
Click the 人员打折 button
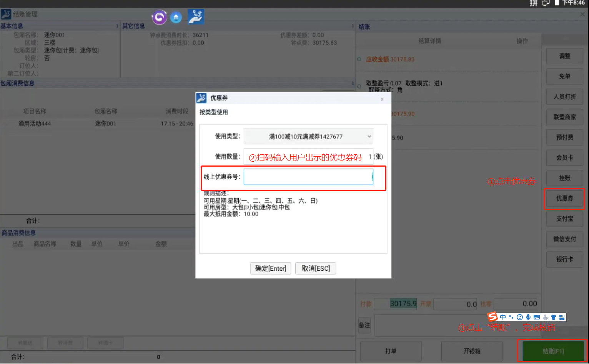point(565,97)
